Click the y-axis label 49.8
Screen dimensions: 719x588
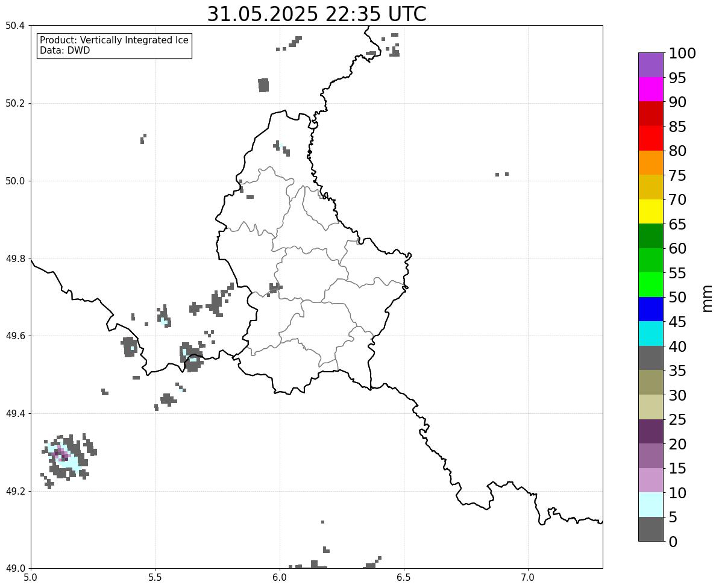14,258
